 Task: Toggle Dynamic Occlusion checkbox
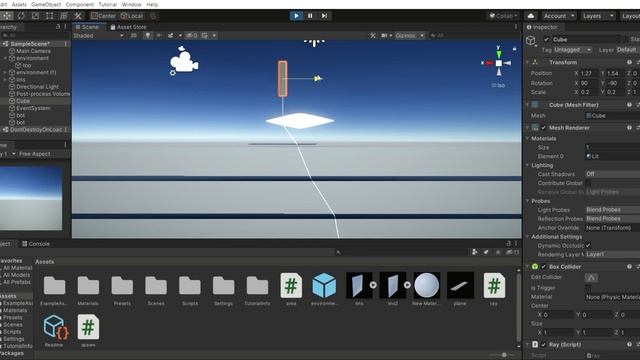(588, 245)
